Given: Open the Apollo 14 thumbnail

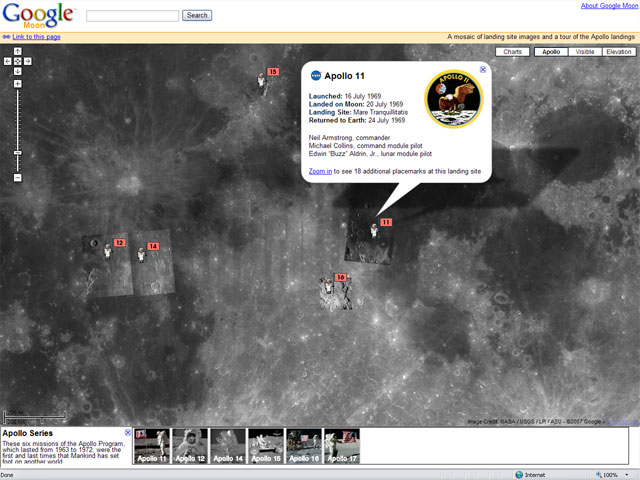Looking at the screenshot, I should (228, 446).
